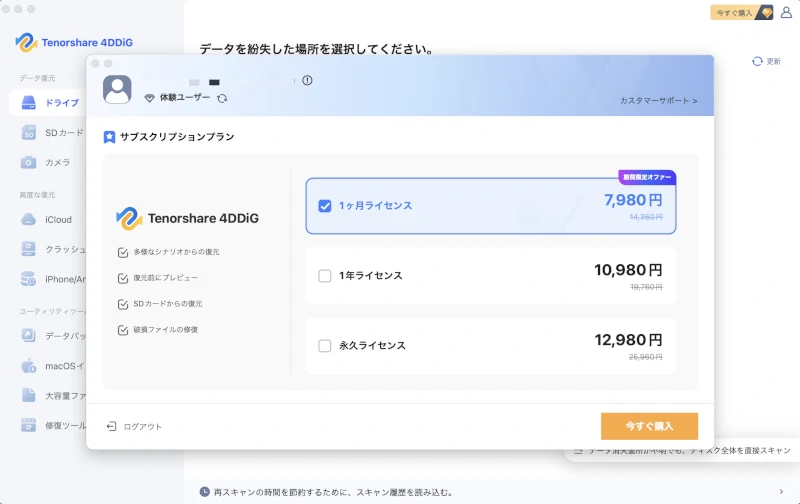
Task: Click the 体験ユーザー label text
Action: (185, 97)
